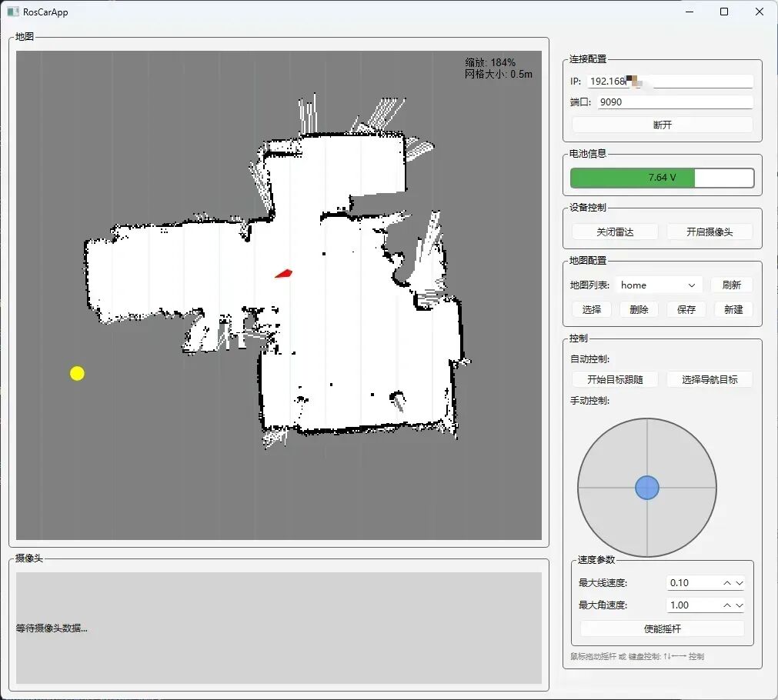Toggle the 关闭雷达 lidar button
Image resolution: width=778 pixels, height=700 pixels.
pyautogui.click(x=615, y=232)
